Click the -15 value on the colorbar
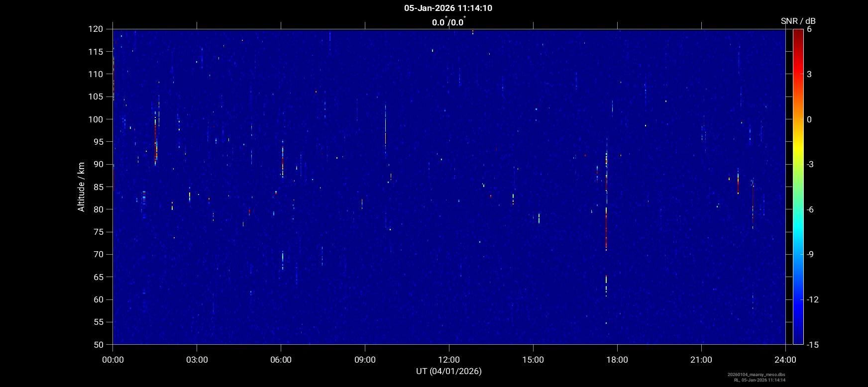Image resolution: width=868 pixels, height=387 pixels. coord(812,345)
